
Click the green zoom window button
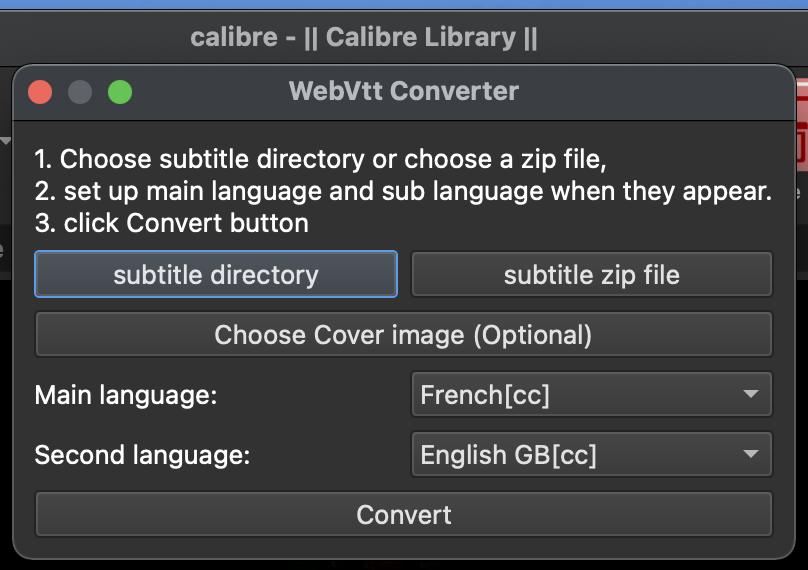coord(120,93)
